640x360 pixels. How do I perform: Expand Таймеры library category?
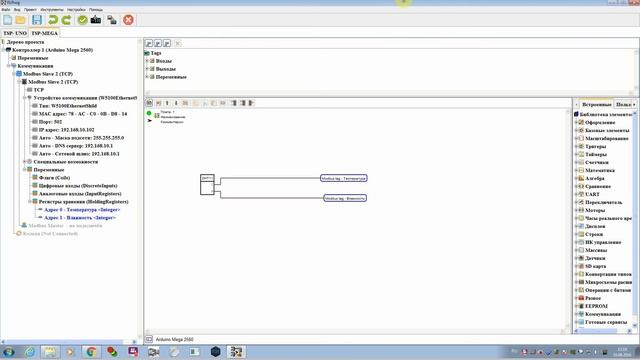coord(576,154)
